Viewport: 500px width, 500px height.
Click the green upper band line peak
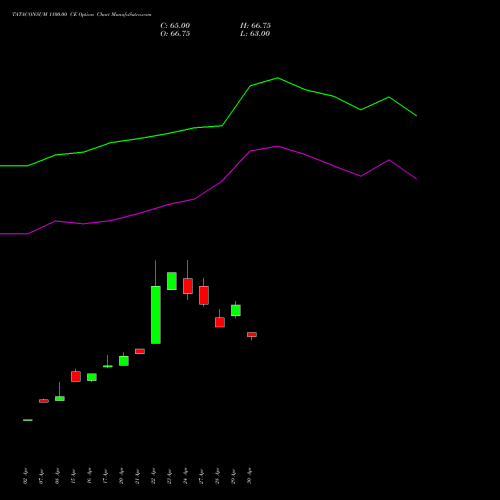pos(278,78)
